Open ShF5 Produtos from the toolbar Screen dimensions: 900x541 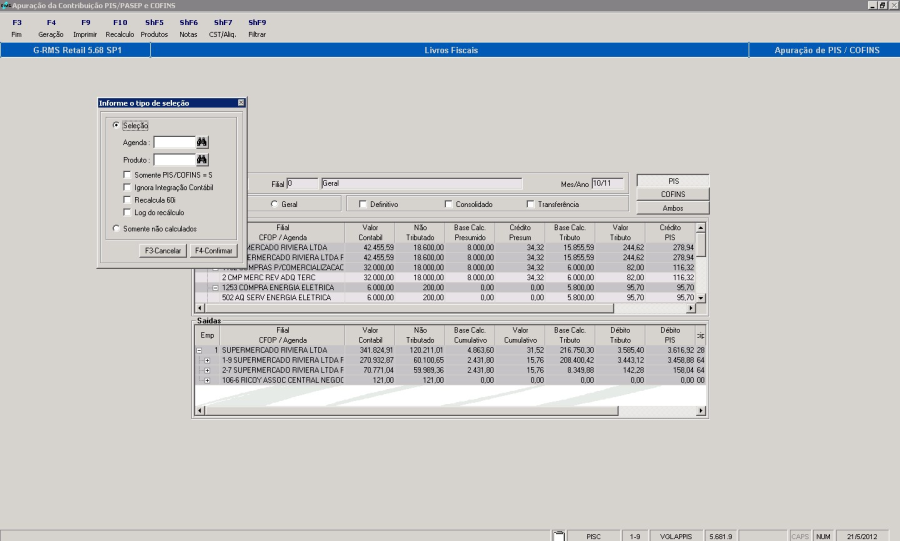pos(154,28)
